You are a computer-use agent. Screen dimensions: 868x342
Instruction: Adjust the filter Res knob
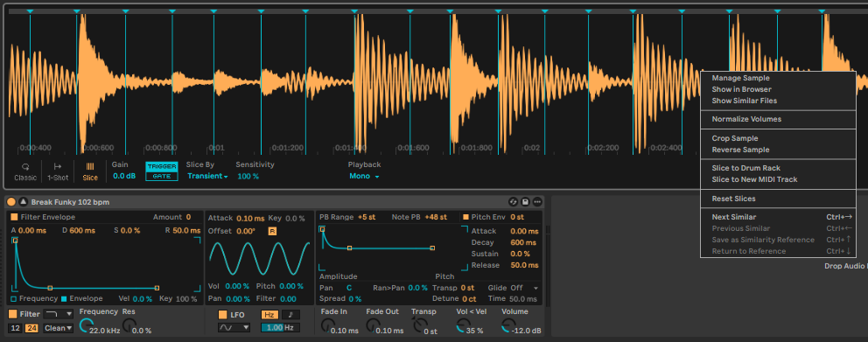coord(129,326)
